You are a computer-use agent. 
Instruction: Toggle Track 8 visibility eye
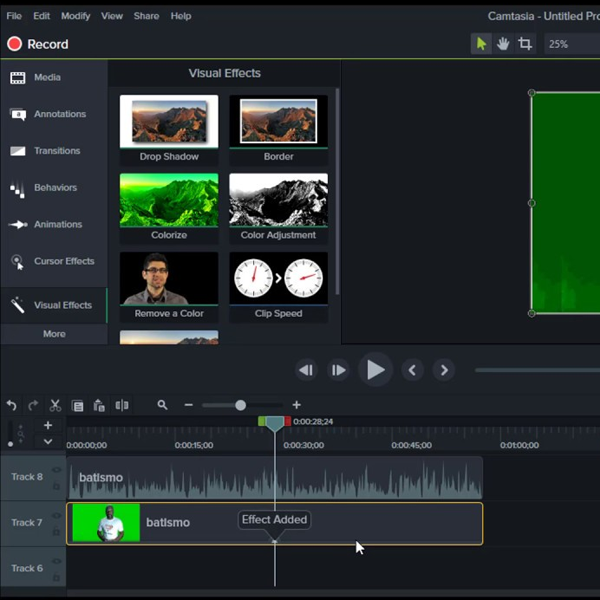(x=57, y=470)
